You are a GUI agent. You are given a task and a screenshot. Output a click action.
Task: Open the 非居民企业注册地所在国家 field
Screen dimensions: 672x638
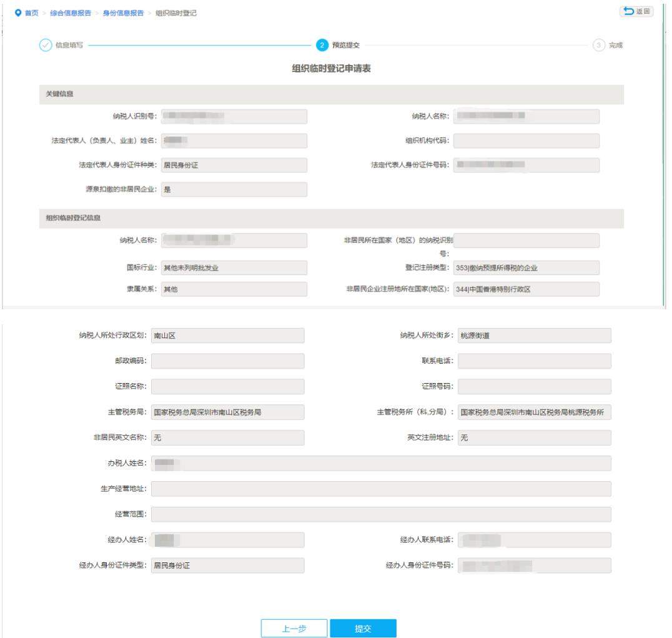coord(525,290)
